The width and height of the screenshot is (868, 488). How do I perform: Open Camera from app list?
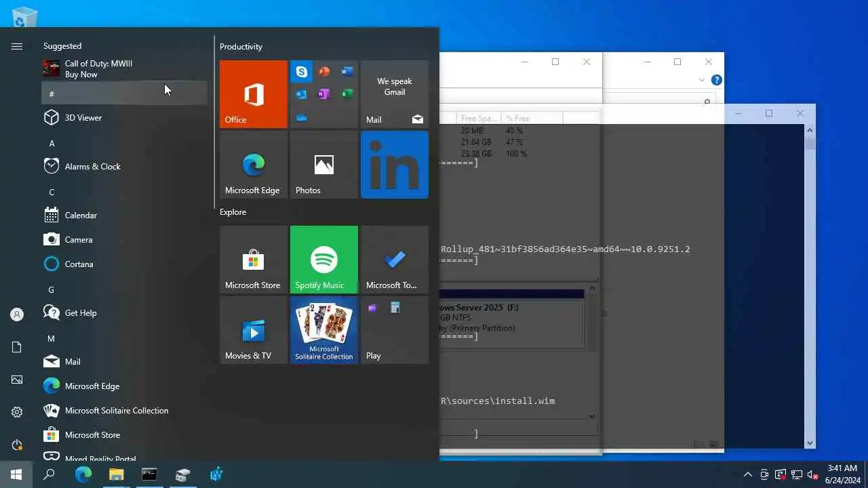pos(125,240)
